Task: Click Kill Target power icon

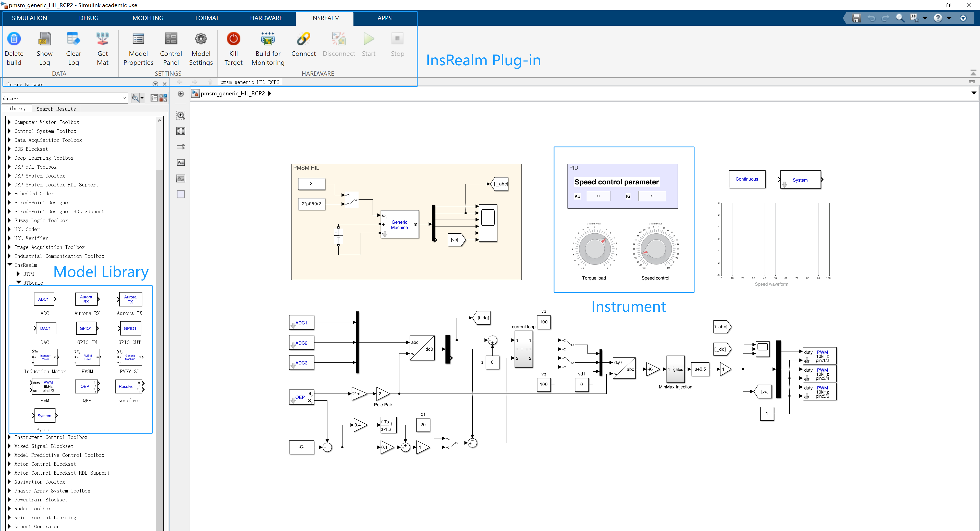Action: coord(234,39)
